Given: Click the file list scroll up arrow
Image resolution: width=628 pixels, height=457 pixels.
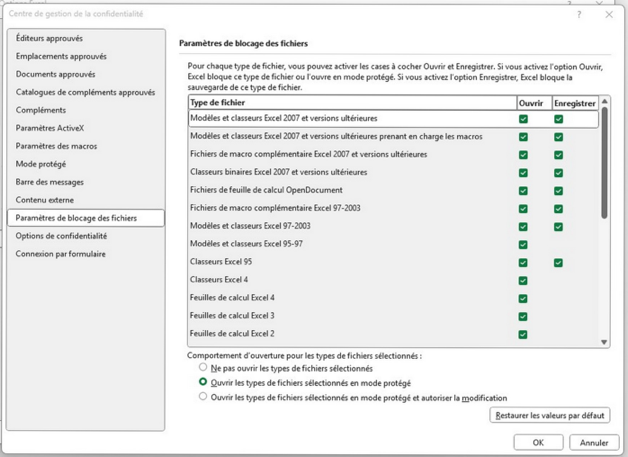Looking at the screenshot, I should point(604,101).
